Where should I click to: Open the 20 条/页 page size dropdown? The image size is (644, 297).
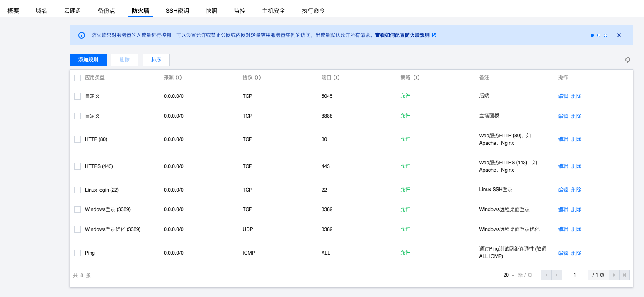pos(508,275)
